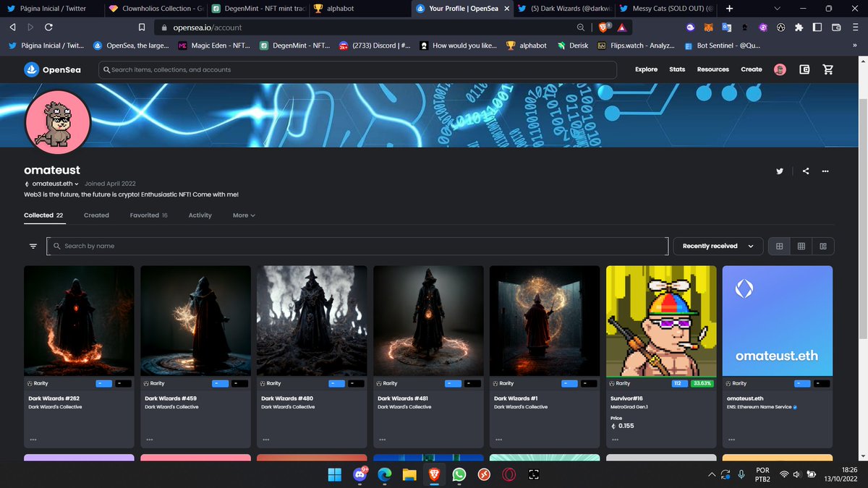The height and width of the screenshot is (488, 868).
Task: Click the Windows Start button
Action: 335,474
